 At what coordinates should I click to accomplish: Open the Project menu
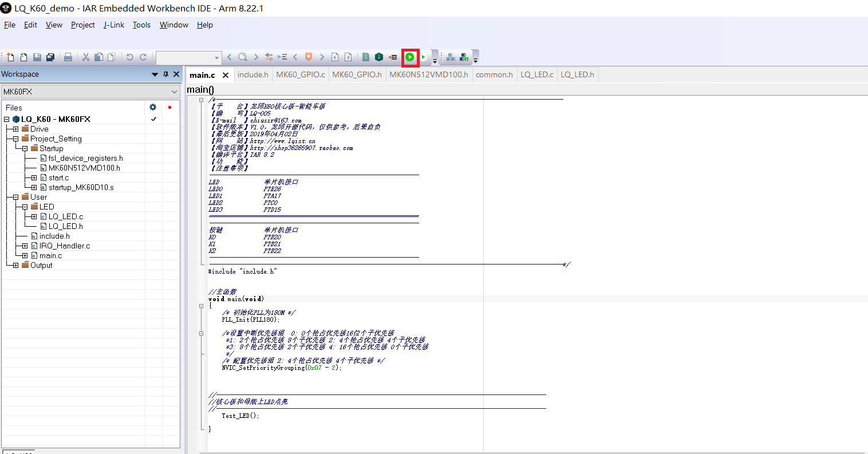83,25
